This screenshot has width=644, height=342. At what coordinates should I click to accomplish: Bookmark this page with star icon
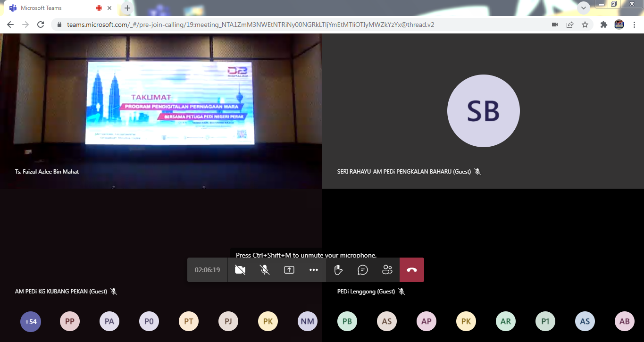[585, 25]
